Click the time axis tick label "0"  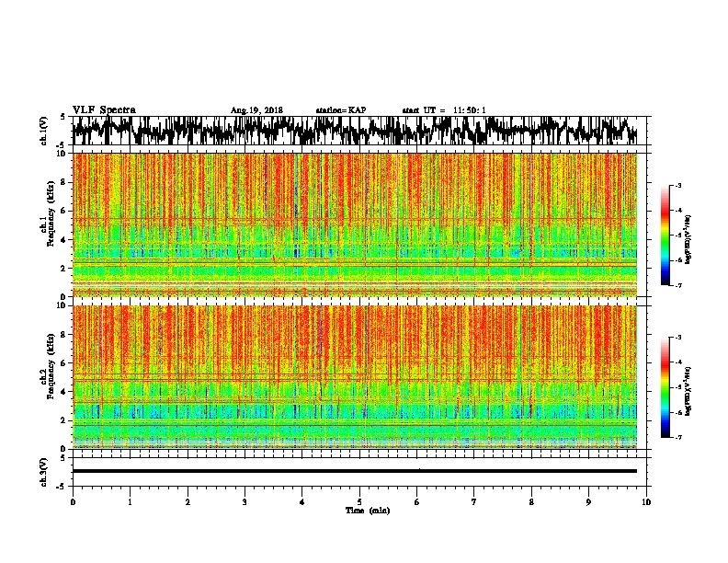click(73, 502)
